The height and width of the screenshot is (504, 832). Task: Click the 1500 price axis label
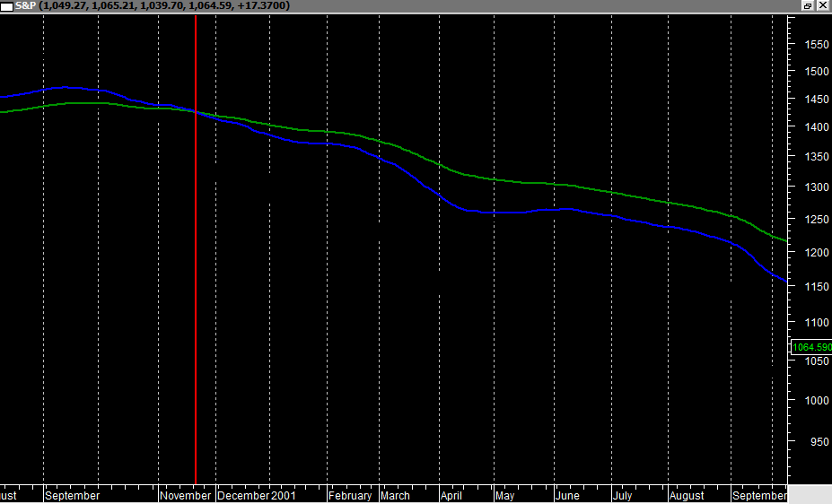click(817, 71)
